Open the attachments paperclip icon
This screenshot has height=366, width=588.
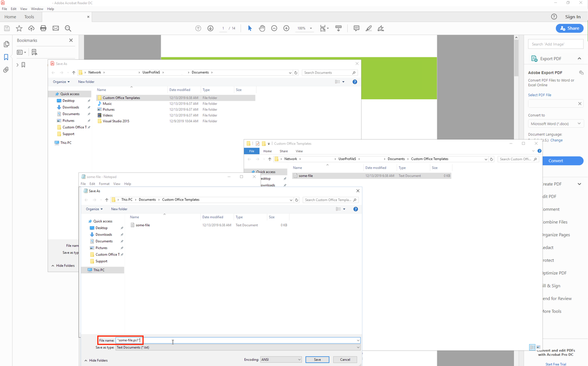[x=6, y=70]
